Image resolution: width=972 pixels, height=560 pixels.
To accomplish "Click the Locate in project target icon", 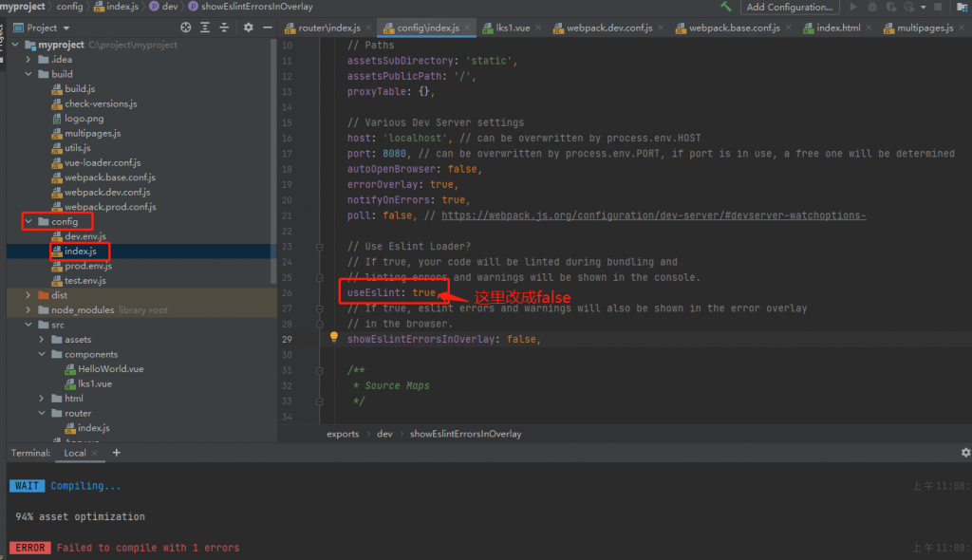I will (x=185, y=28).
